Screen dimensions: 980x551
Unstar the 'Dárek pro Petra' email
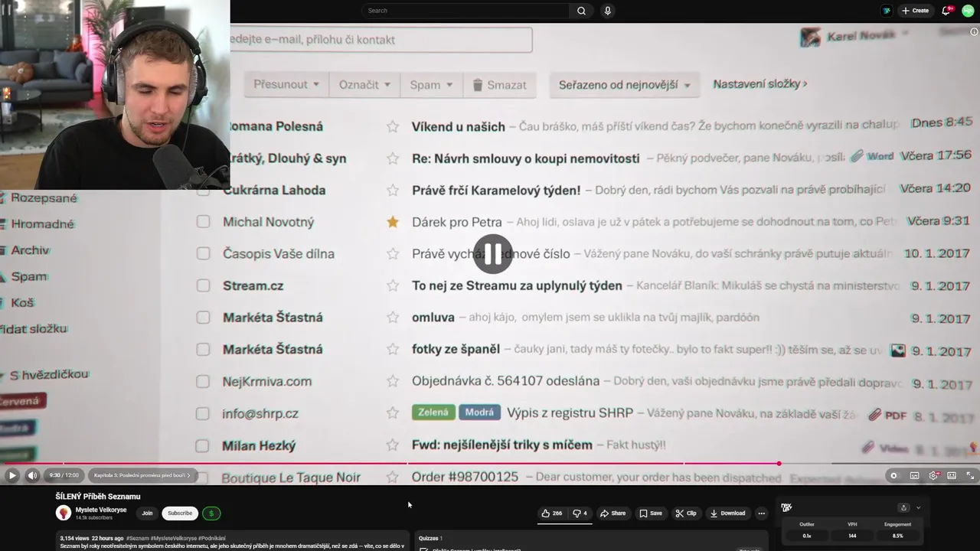point(393,222)
